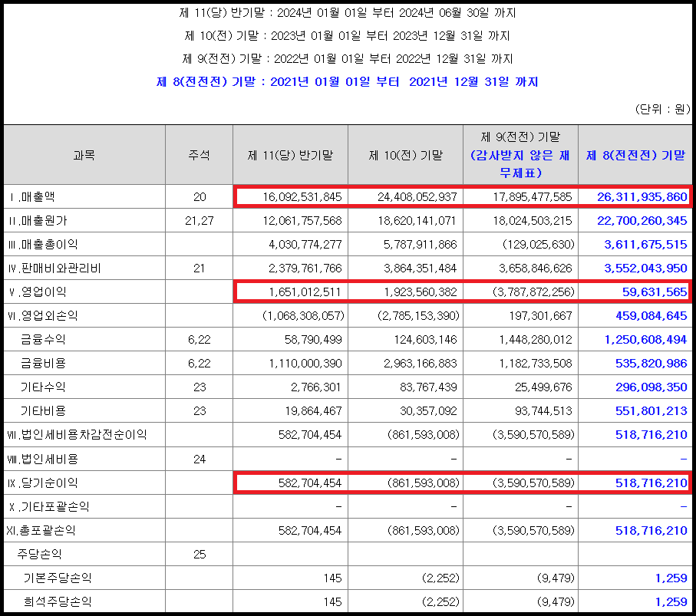
Task: Click the (3,787,872,256) operating loss value
Action: tap(533, 292)
